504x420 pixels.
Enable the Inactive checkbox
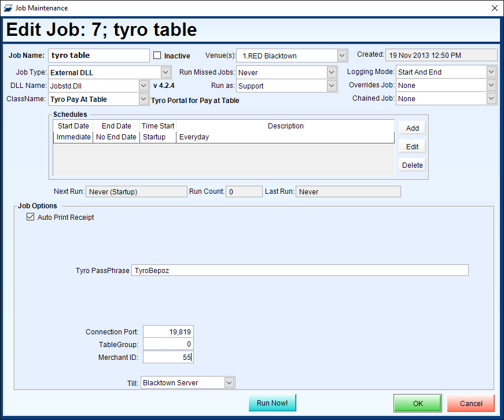[156, 55]
